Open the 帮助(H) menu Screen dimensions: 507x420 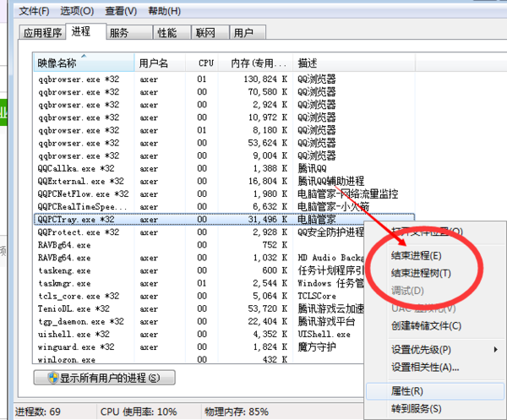click(164, 11)
